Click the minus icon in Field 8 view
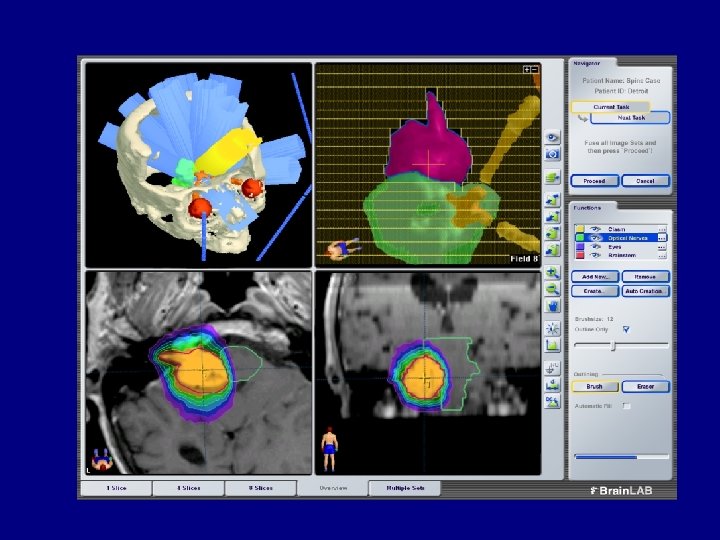This screenshot has width=720, height=540. [x=534, y=69]
